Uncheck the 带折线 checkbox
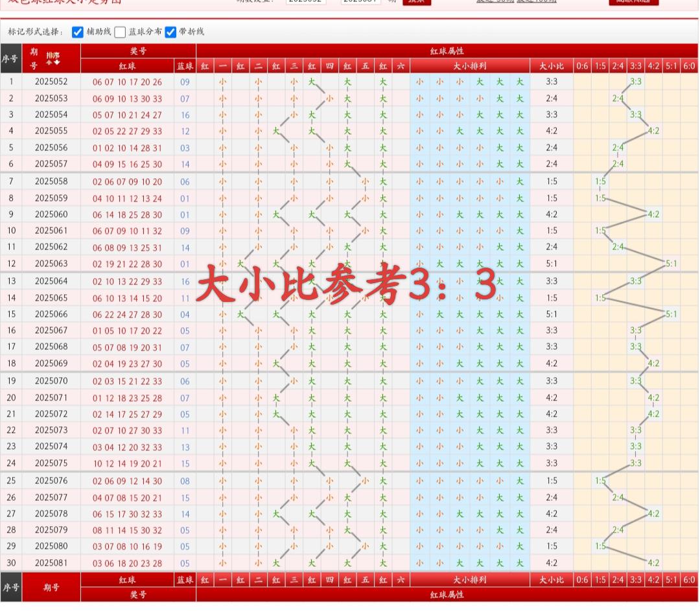Image resolution: width=700 pixels, height=611 pixels. pyautogui.click(x=170, y=32)
